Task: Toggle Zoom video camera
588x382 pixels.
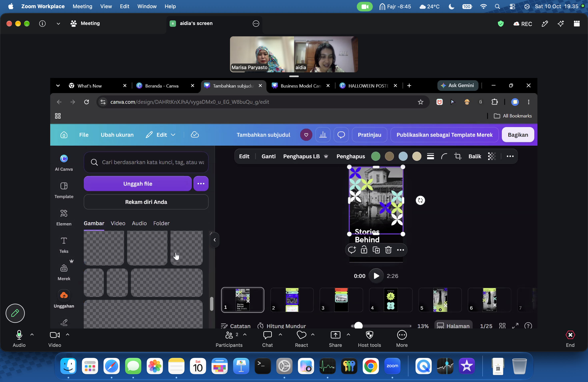Action: pyautogui.click(x=55, y=339)
